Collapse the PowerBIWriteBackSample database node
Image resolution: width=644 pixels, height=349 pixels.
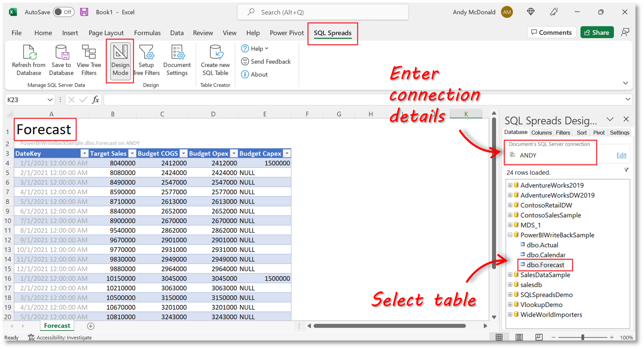click(x=510, y=235)
